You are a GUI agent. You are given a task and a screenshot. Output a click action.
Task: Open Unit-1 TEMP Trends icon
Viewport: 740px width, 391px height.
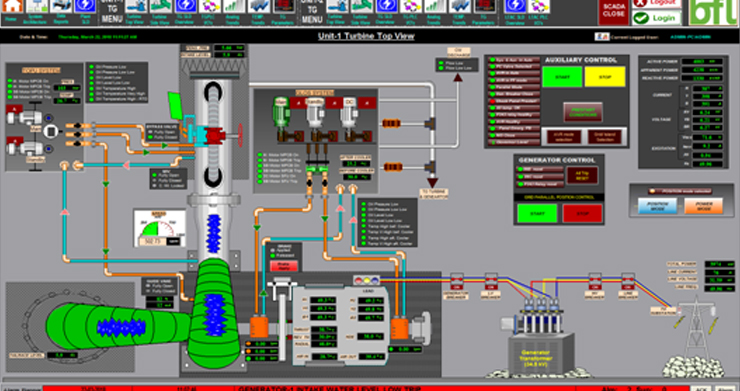(259, 7)
